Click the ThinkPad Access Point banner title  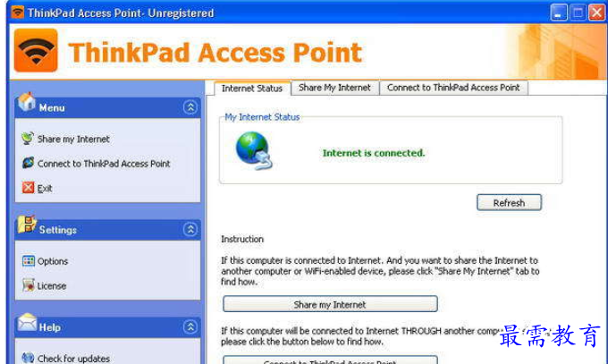point(215,53)
